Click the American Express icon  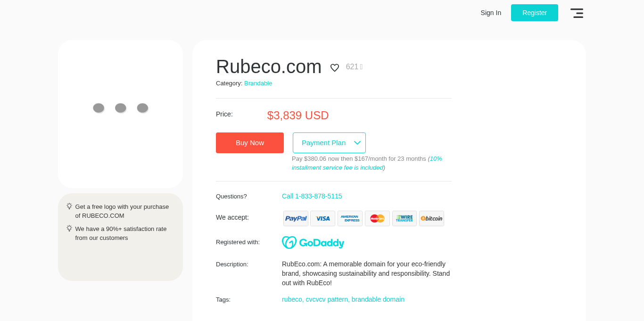(x=350, y=219)
